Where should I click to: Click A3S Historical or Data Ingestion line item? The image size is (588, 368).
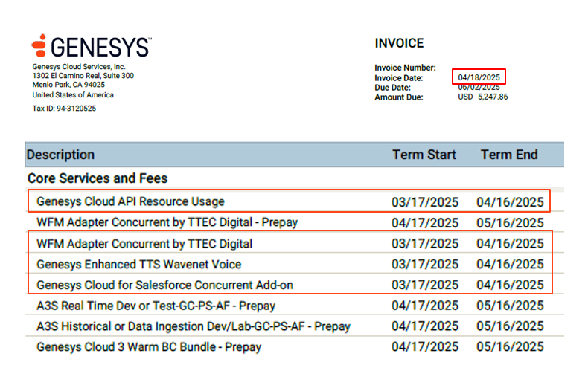pos(194,326)
